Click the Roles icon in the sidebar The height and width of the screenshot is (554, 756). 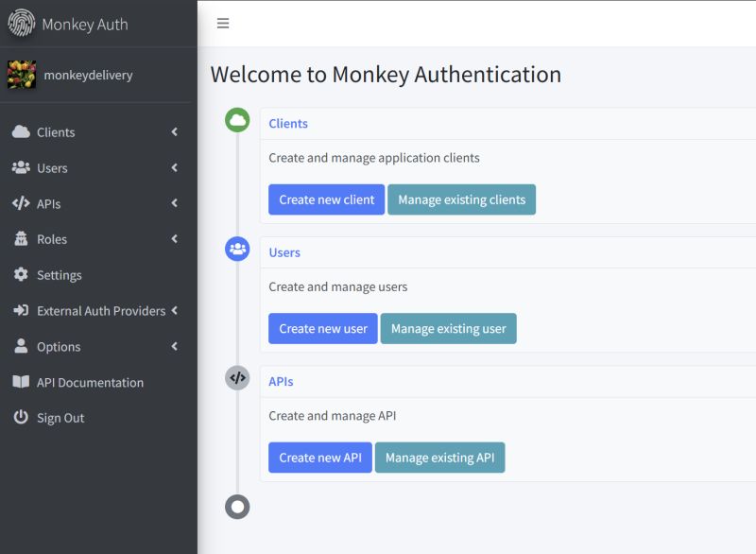coord(22,239)
